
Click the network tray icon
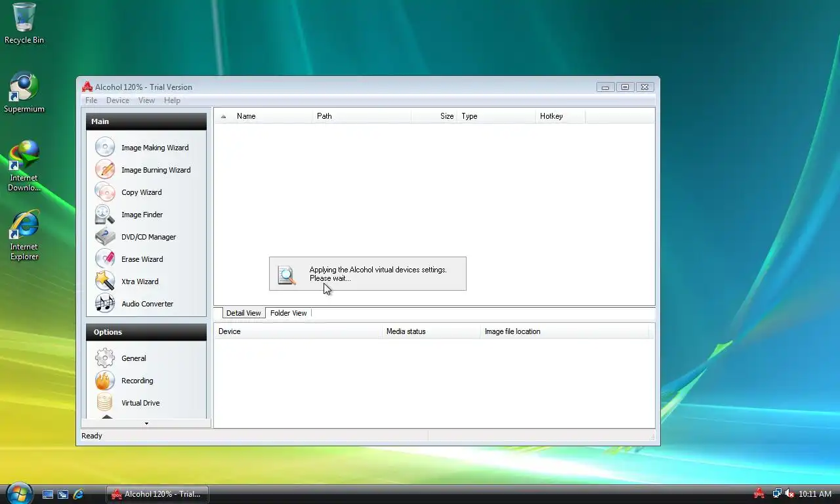point(777,493)
